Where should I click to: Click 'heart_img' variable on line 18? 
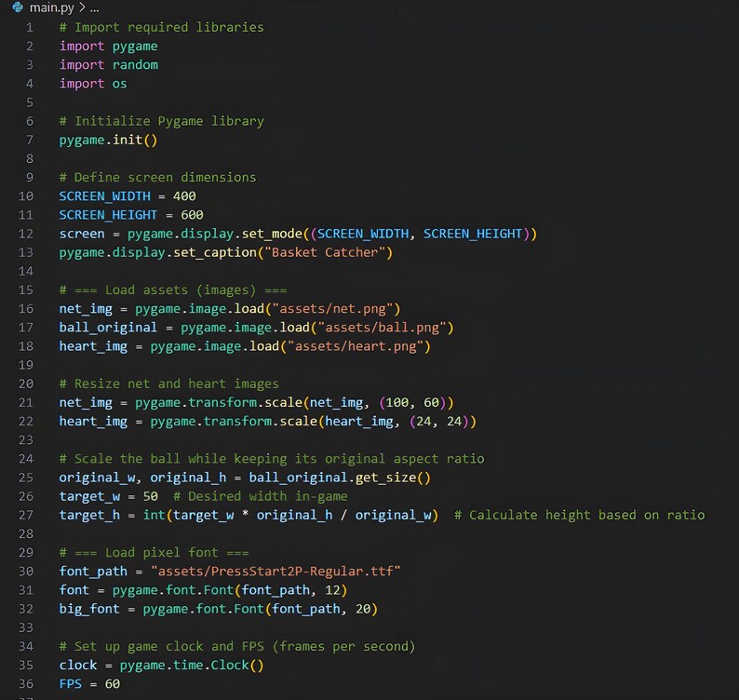tap(93, 346)
